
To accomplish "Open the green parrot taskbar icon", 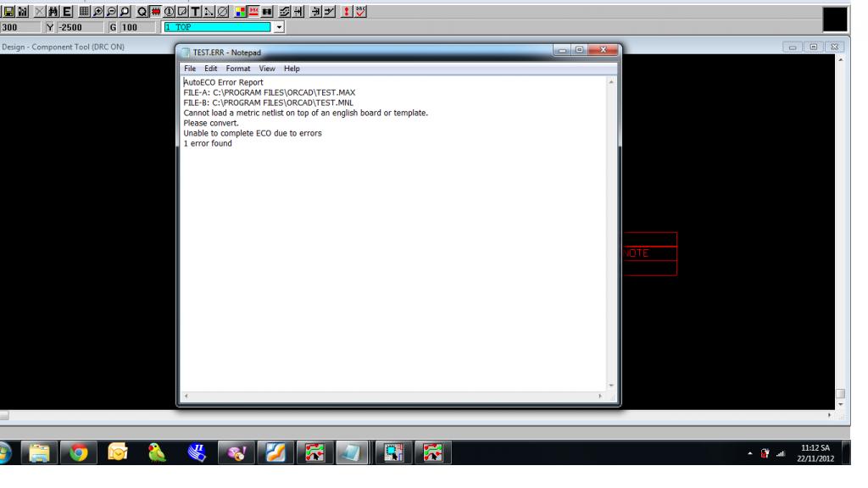I will (157, 453).
